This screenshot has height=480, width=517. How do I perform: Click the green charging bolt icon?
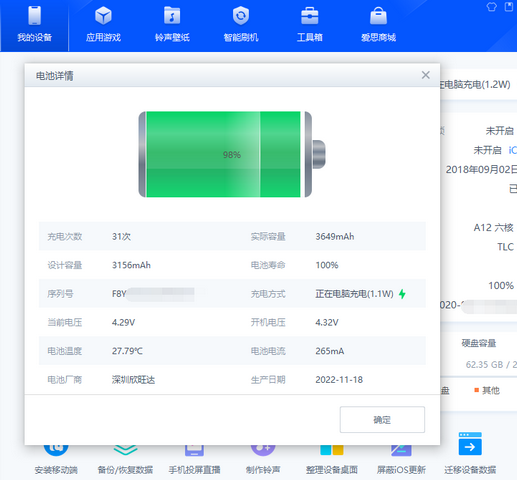tap(402, 294)
